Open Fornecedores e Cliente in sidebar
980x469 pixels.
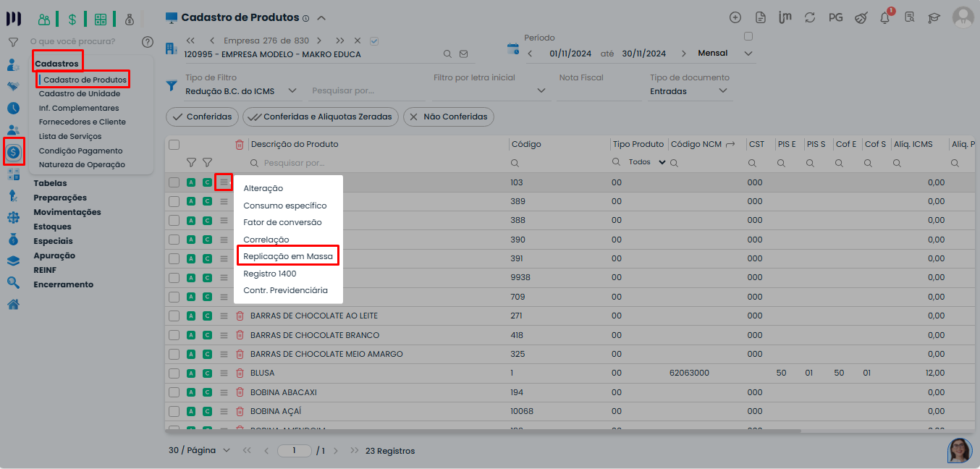coord(82,122)
